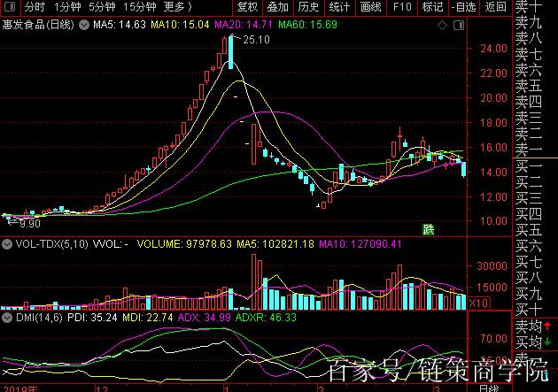558x392 pixels.
Task: Activate the 画线 drawing tool
Action: [371, 7]
